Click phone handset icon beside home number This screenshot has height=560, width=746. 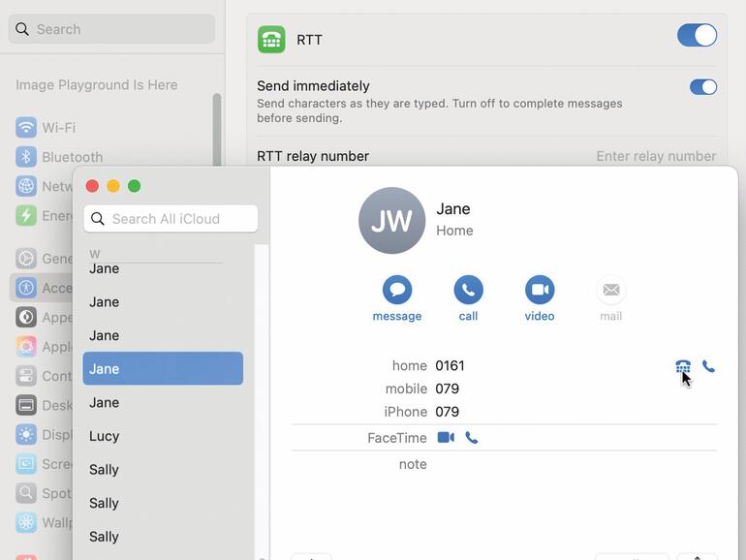[x=708, y=366]
